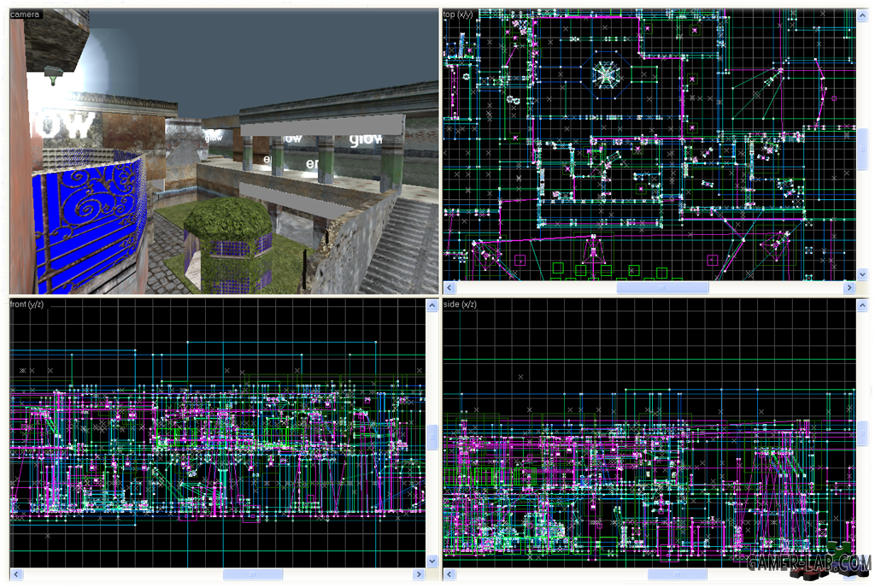Click the up arrow of side view scrollbar
875x588 pixels.
pyautogui.click(x=862, y=306)
